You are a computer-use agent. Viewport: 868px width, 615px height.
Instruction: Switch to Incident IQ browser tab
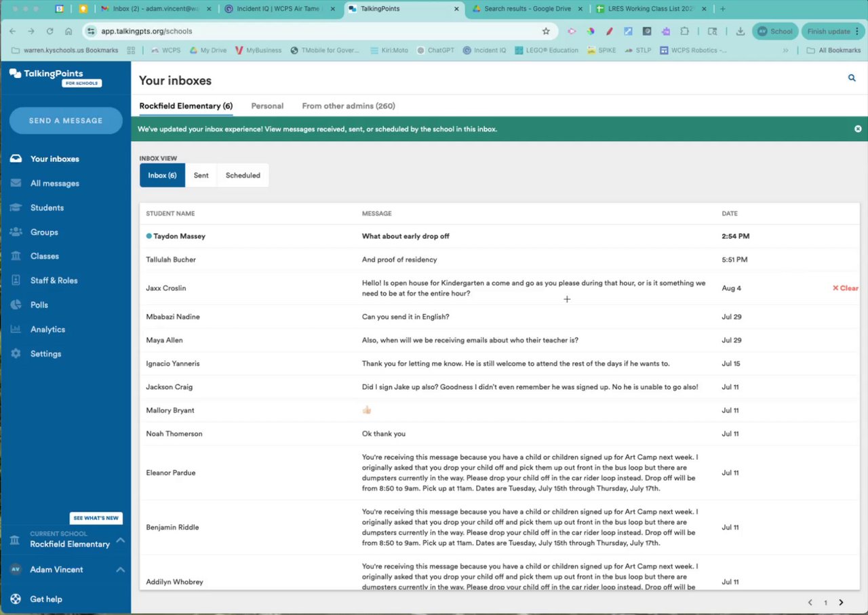pyautogui.click(x=281, y=9)
